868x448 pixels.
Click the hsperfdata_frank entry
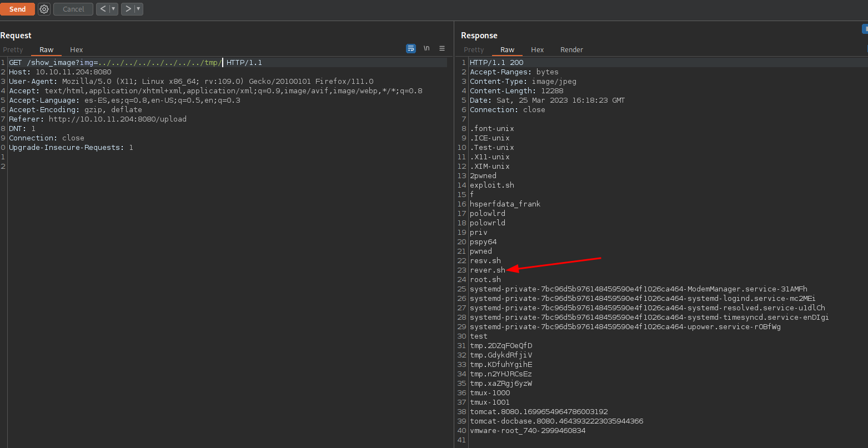505,204
